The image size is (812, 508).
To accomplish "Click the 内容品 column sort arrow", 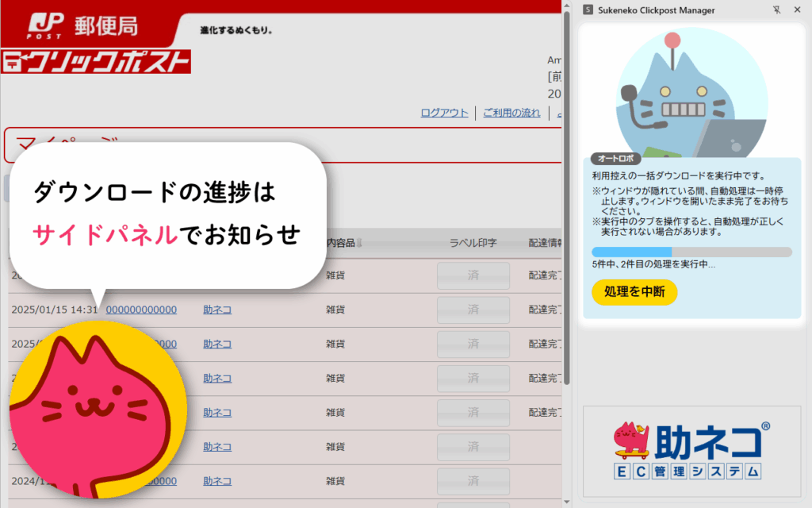I will (359, 243).
